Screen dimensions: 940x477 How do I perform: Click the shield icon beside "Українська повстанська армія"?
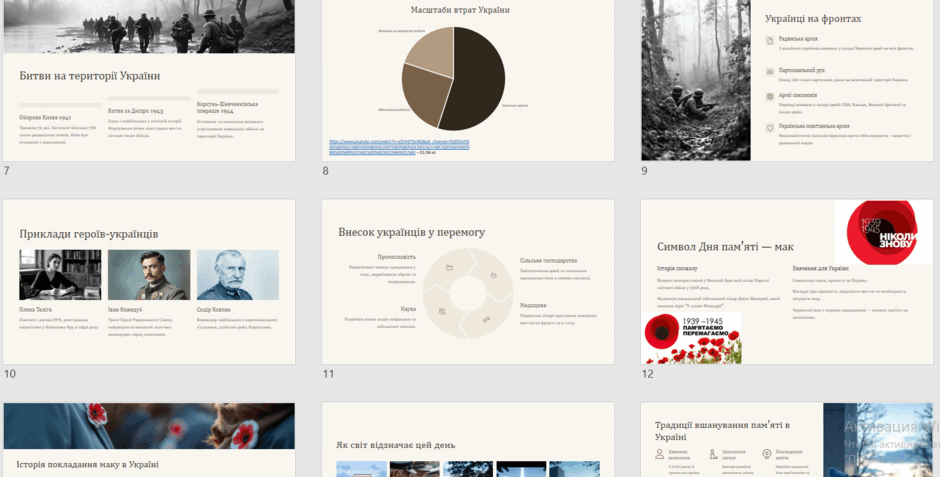(x=770, y=128)
